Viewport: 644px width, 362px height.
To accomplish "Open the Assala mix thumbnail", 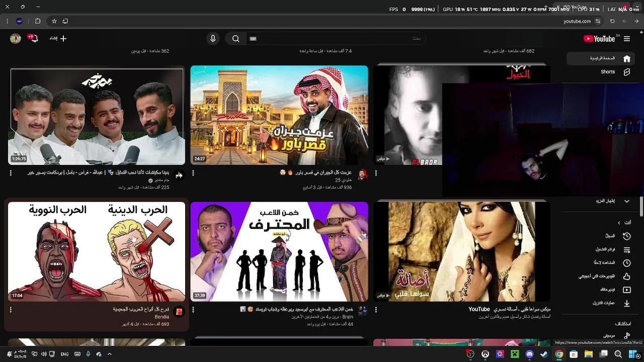I will coord(461,251).
